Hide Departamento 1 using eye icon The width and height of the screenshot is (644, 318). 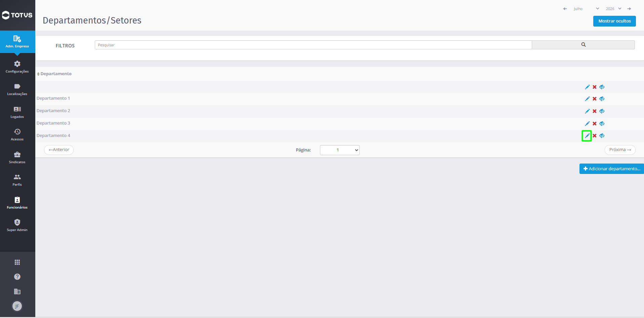pos(602,99)
